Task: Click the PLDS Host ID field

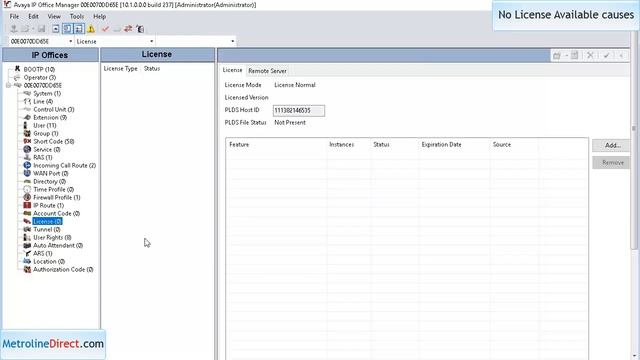Action: (x=299, y=111)
